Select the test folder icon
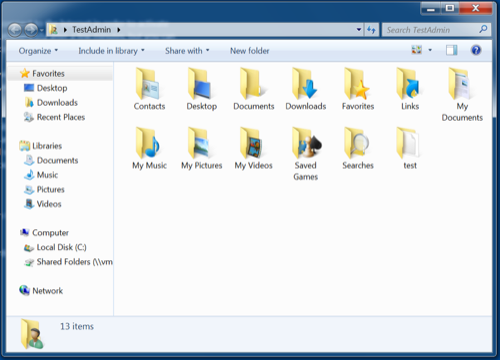 coord(408,143)
